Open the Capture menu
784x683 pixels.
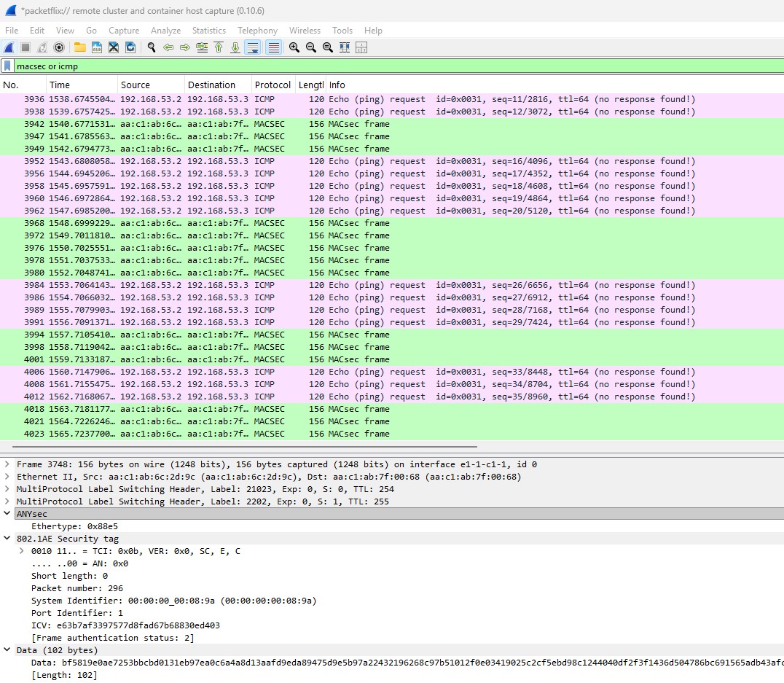(x=124, y=31)
